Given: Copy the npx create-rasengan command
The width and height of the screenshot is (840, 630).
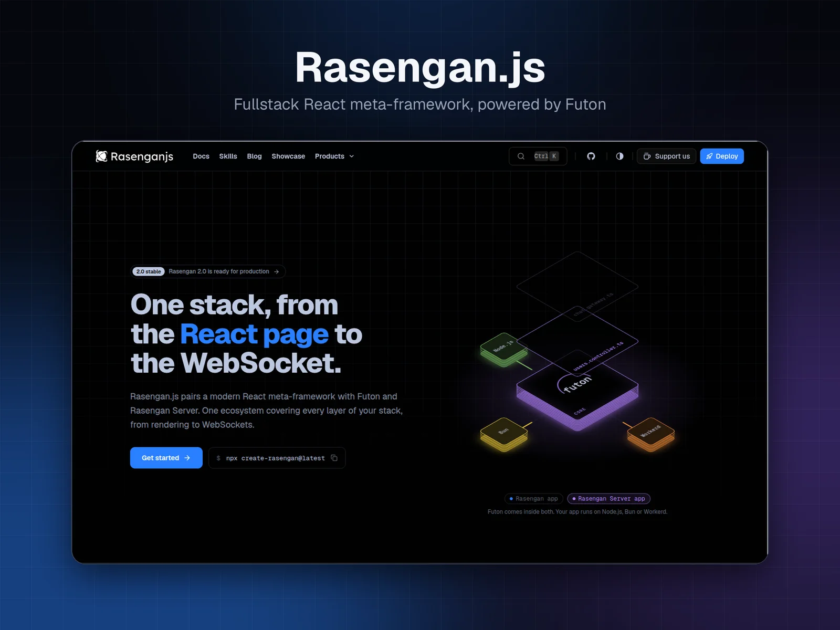Looking at the screenshot, I should click(x=334, y=458).
